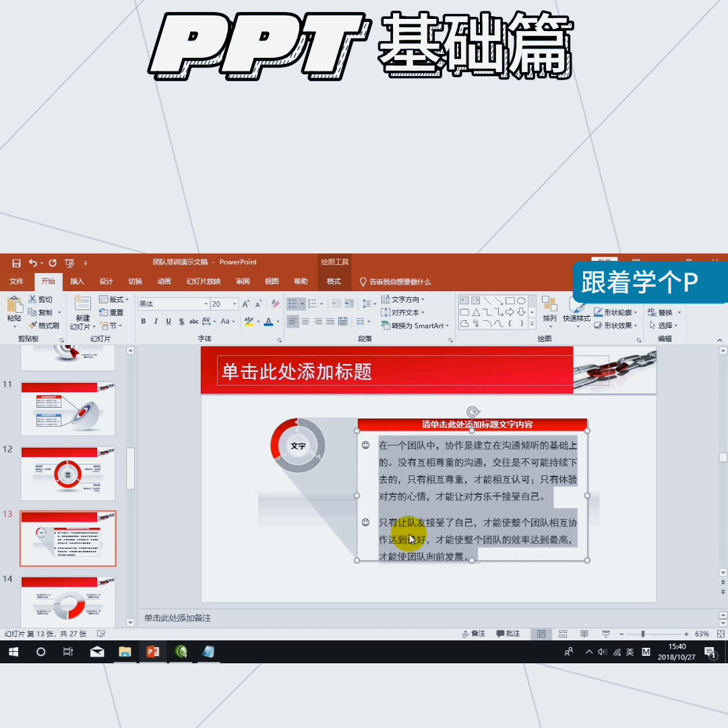Image resolution: width=728 pixels, height=728 pixels.
Task: Switch to slide sorter view icon
Action: [x=563, y=634]
